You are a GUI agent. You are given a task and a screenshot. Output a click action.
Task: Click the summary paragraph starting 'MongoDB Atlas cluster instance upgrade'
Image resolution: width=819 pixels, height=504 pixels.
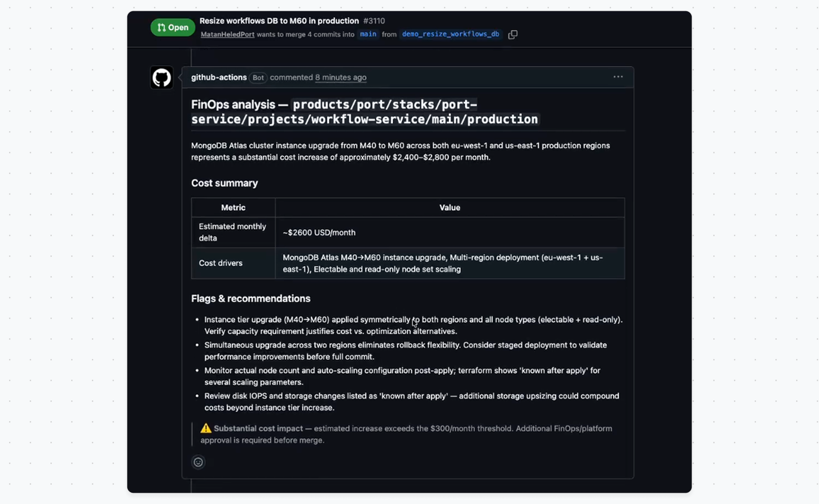(x=400, y=151)
